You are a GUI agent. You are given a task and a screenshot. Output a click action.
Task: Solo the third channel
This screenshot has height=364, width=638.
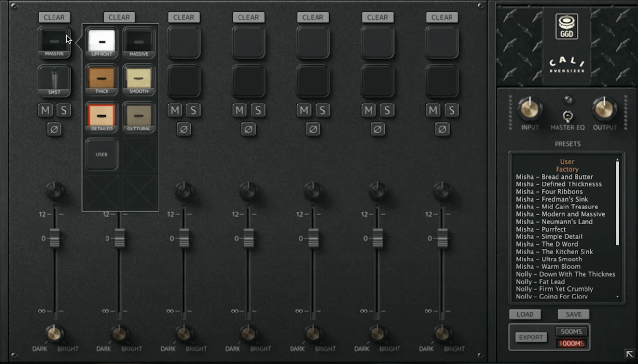(193, 110)
